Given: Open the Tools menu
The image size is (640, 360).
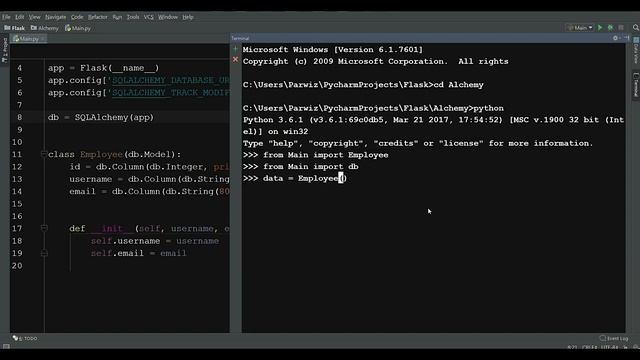Looking at the screenshot, I should (x=133, y=17).
